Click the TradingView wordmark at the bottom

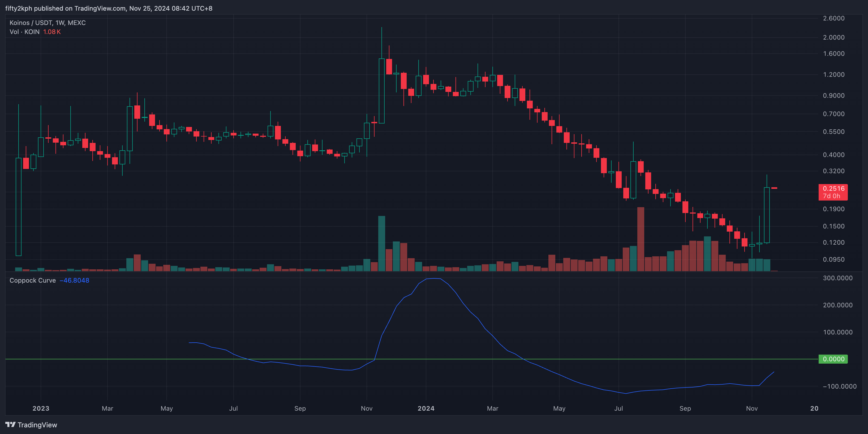[x=37, y=424]
